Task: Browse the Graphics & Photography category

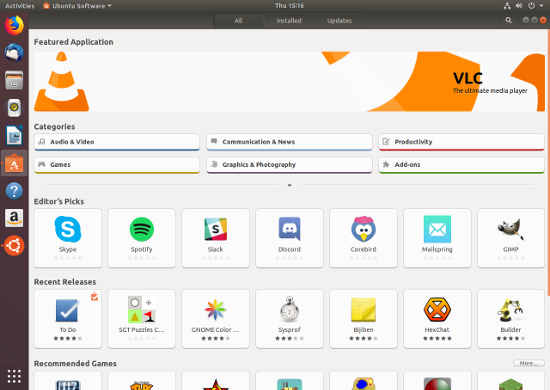Action: point(289,165)
